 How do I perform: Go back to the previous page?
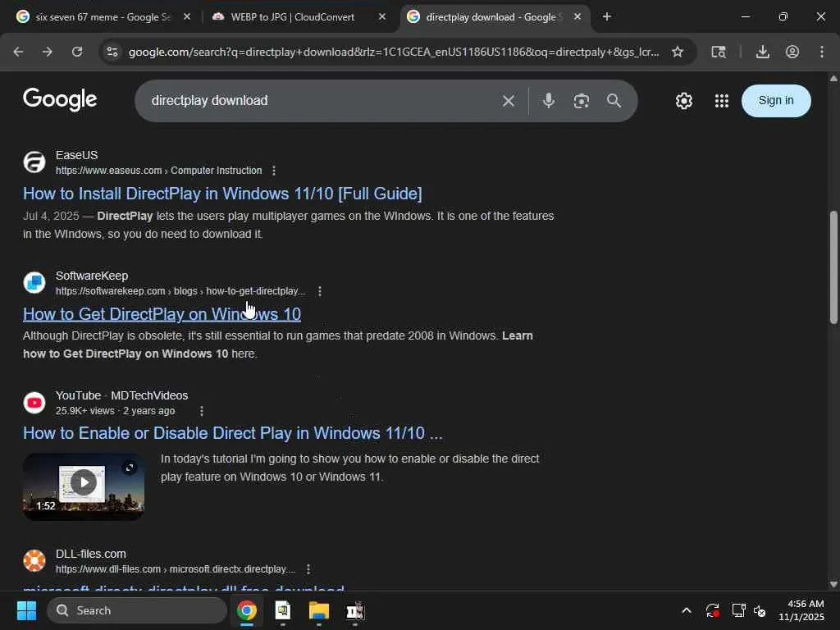tap(18, 52)
